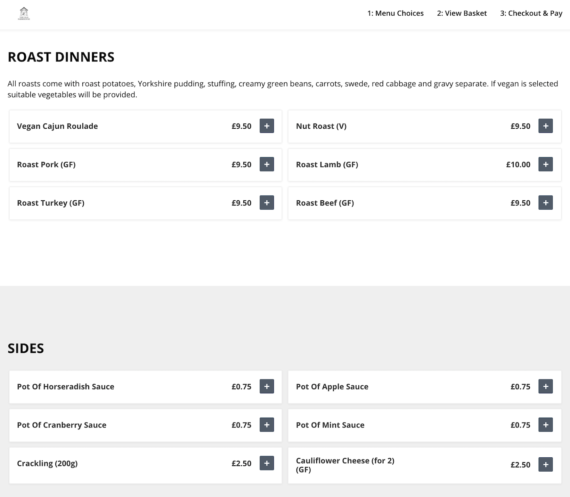Add Vegan Cajun Roulade to basket
The image size is (570, 497).
266,126
